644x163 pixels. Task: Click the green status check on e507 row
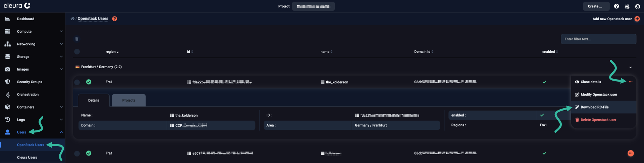[89, 153]
